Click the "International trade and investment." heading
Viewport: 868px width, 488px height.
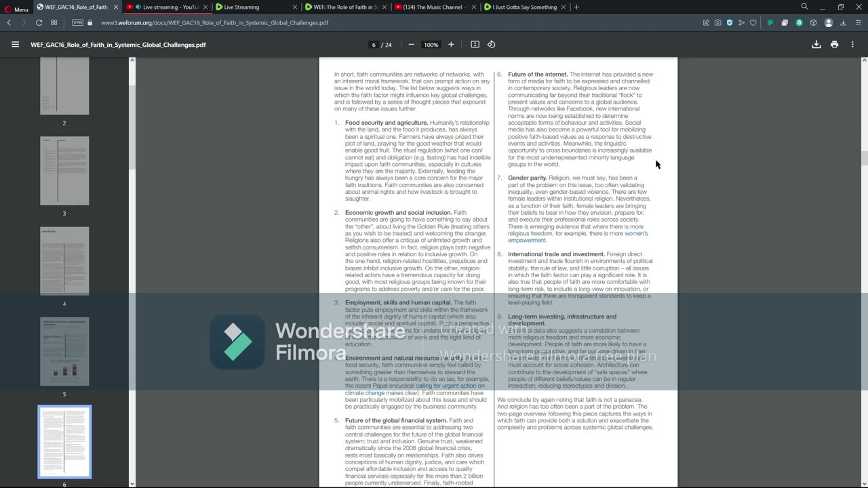tap(556, 254)
